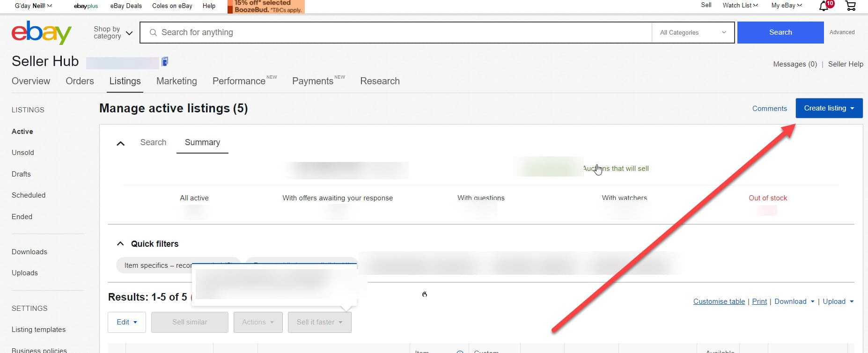Go to the Orders tab
The width and height of the screenshot is (868, 353).
pyautogui.click(x=80, y=81)
